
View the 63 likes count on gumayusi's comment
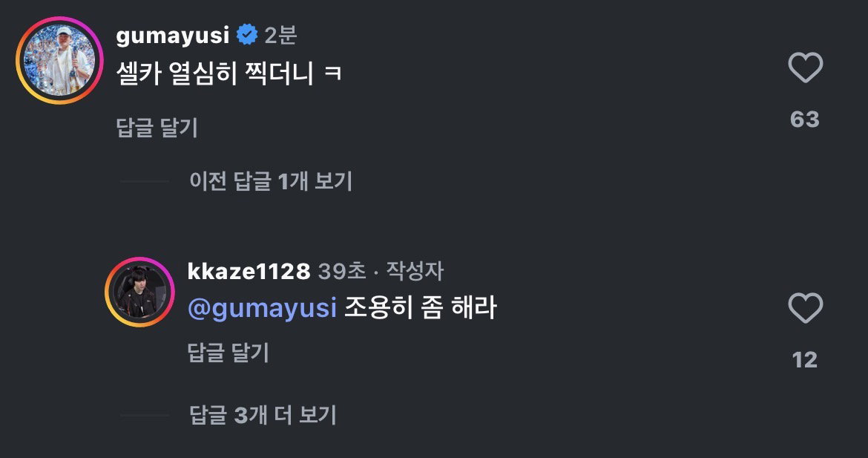tap(805, 120)
